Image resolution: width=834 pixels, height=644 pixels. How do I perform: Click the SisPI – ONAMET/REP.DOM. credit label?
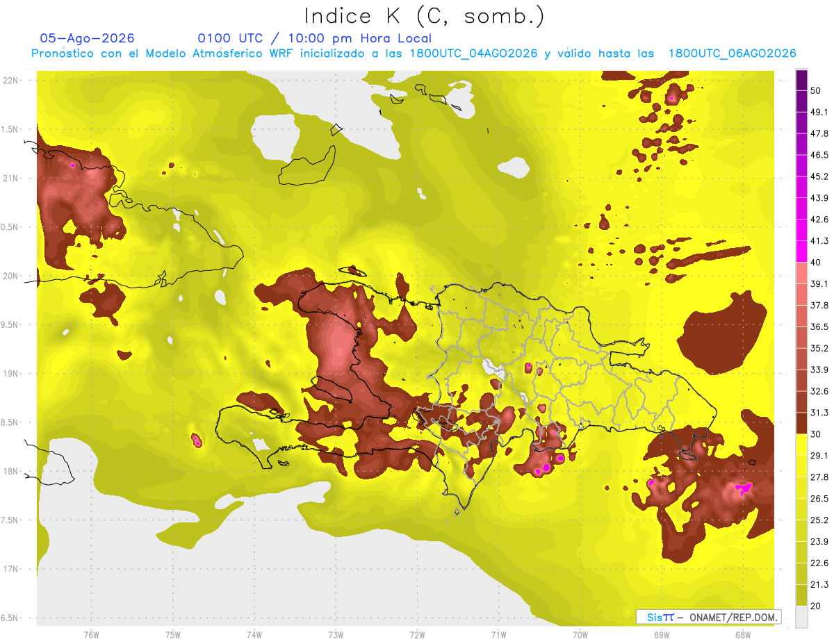point(708,617)
